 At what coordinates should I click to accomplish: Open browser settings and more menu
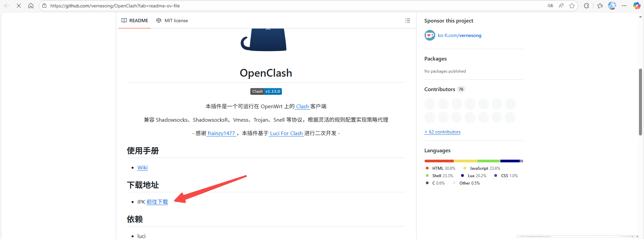[624, 6]
